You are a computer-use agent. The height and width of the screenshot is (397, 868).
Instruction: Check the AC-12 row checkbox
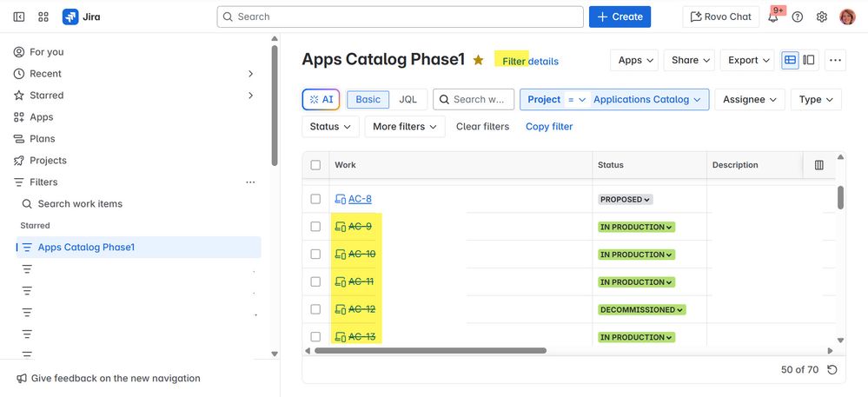315,309
